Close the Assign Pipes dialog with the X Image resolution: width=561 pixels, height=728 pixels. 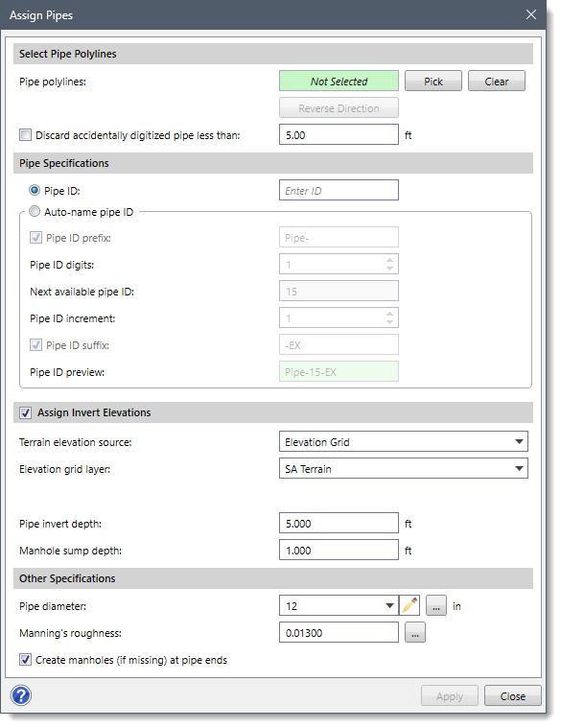coord(531,14)
